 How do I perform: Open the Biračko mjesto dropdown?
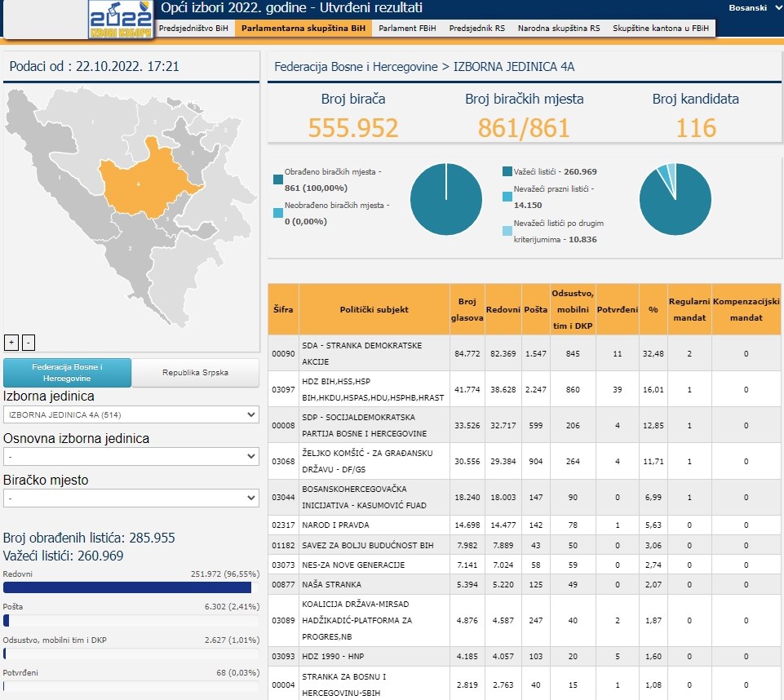(131, 498)
